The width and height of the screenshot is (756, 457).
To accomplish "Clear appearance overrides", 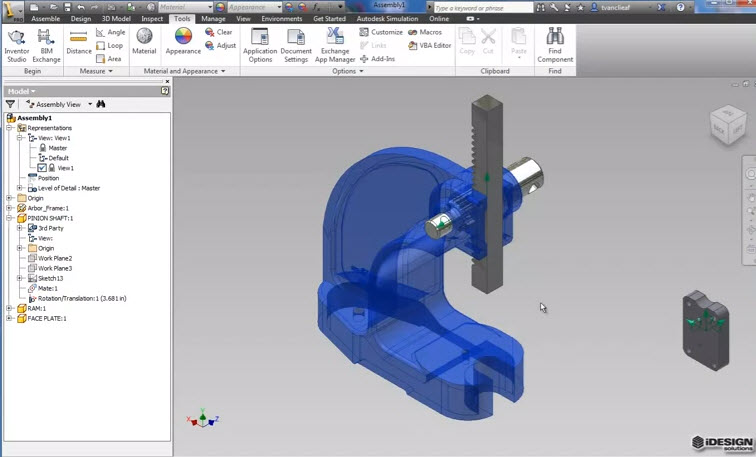I will click(219, 32).
